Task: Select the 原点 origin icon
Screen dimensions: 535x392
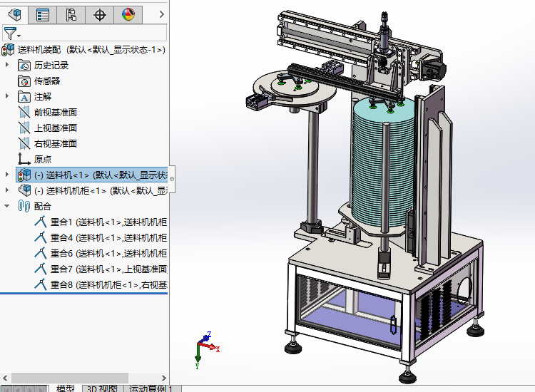Action: click(24, 159)
